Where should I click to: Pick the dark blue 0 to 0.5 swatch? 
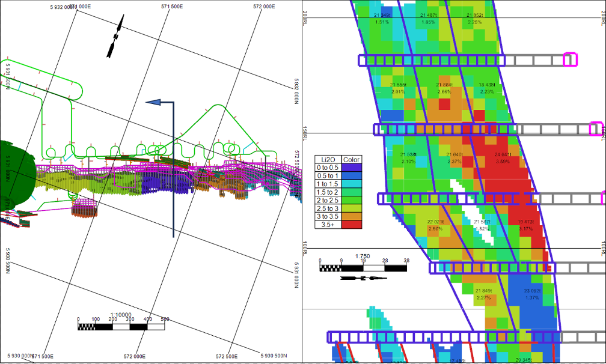pyautogui.click(x=352, y=168)
